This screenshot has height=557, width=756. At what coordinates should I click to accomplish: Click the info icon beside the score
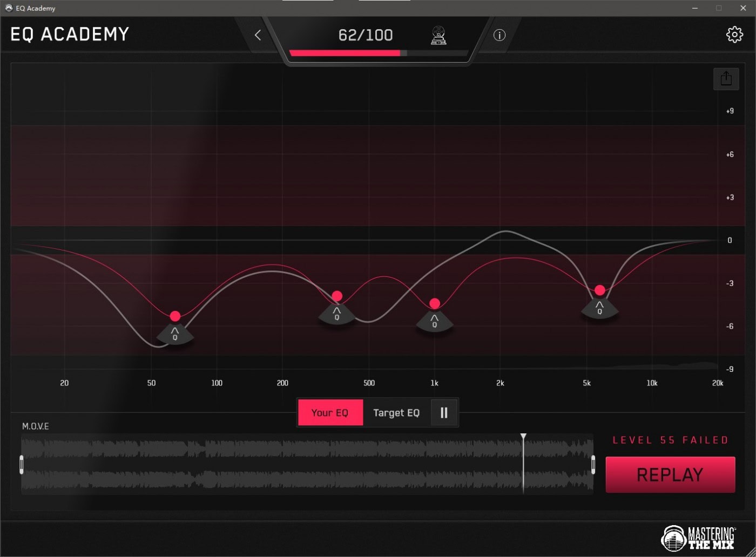500,35
